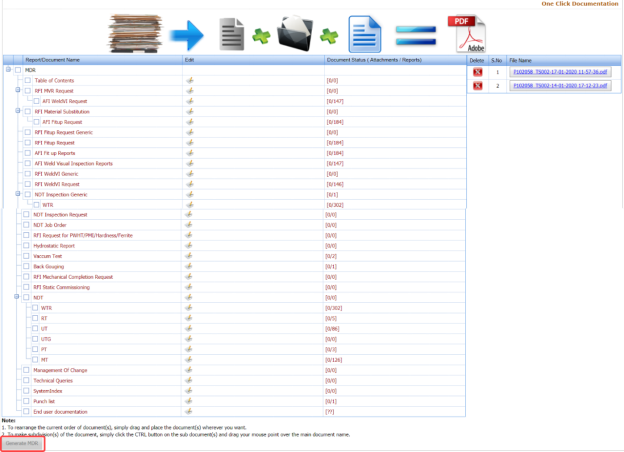This screenshot has height=452, width=624.
Task: Click the blue document icon in header
Action: 364,33
